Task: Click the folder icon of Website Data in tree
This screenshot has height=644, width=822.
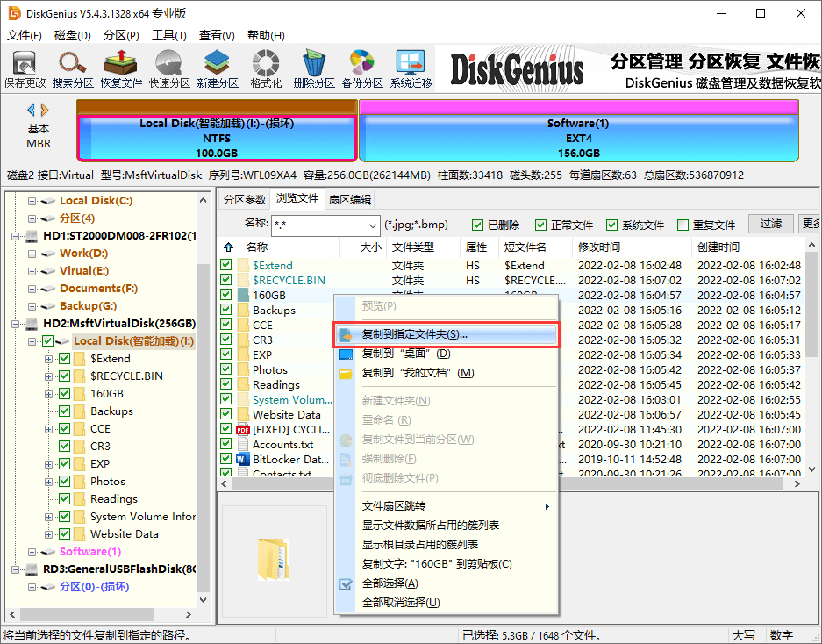Action: pos(80,533)
